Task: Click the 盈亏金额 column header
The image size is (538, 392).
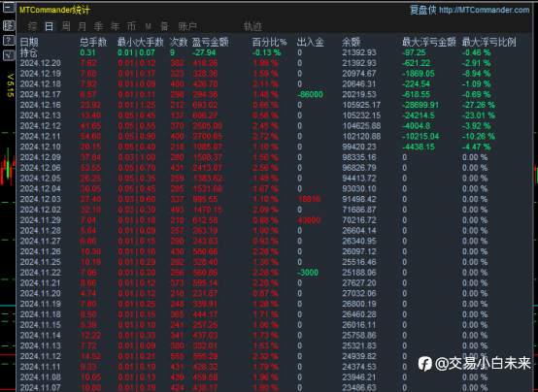Action: (x=210, y=42)
